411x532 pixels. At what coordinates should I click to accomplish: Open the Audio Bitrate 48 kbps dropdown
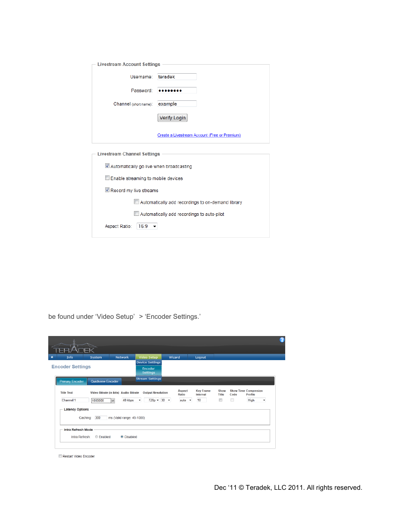(131, 400)
